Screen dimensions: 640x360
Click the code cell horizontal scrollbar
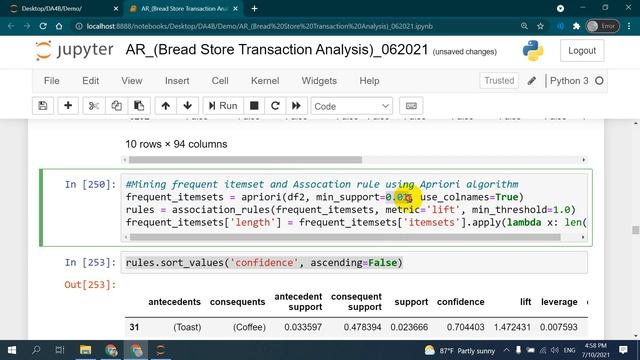[345, 237]
